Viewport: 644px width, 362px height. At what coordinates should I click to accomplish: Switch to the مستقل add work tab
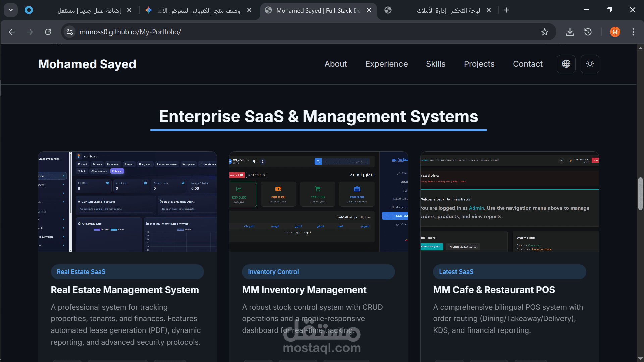[89, 10]
